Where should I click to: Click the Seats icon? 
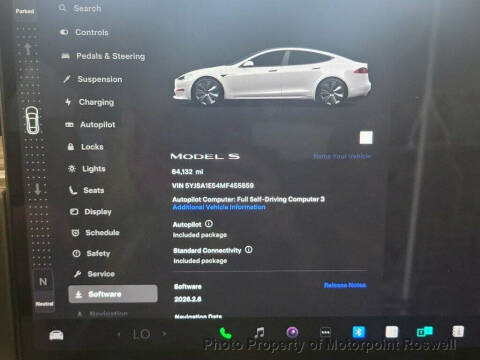pyautogui.click(x=73, y=190)
